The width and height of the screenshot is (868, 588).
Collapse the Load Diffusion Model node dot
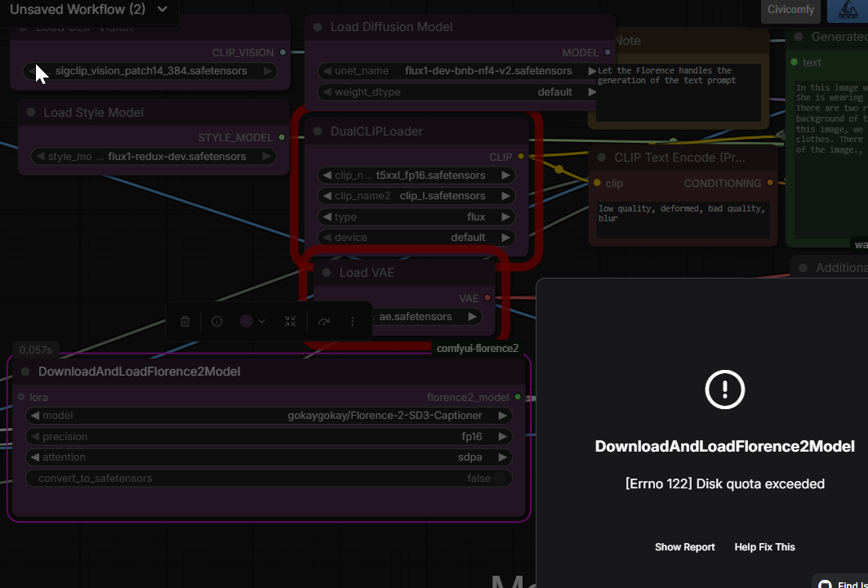pyautogui.click(x=318, y=27)
